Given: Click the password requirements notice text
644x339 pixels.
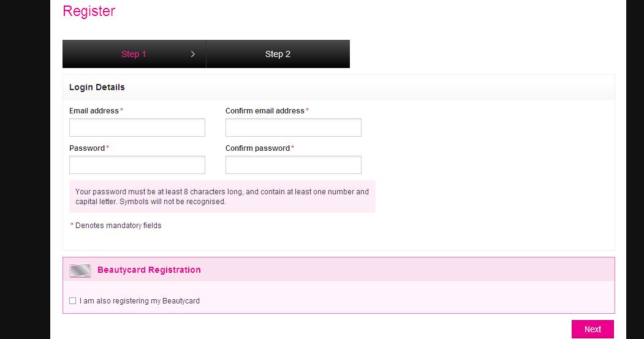Looking at the screenshot, I should point(222,196).
